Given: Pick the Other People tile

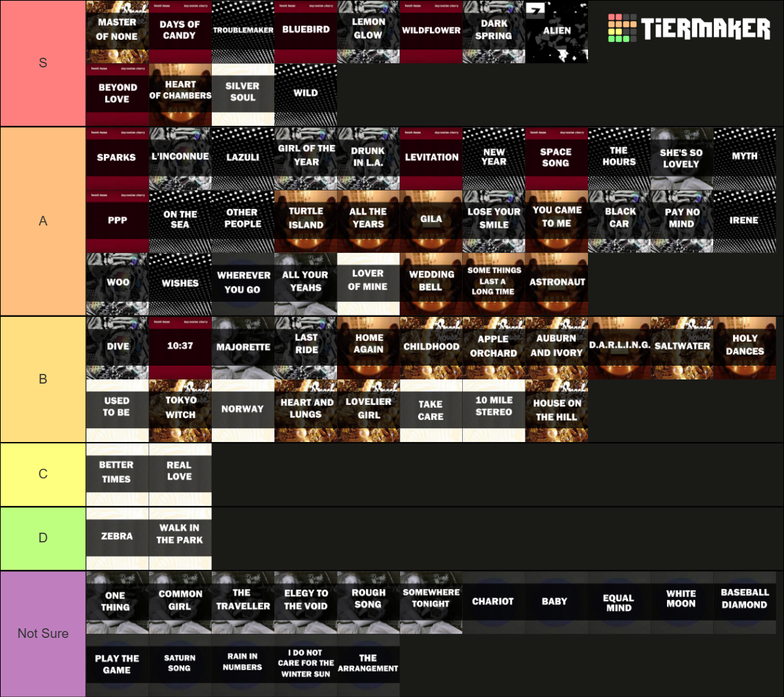Looking at the screenshot, I should pyautogui.click(x=243, y=221).
